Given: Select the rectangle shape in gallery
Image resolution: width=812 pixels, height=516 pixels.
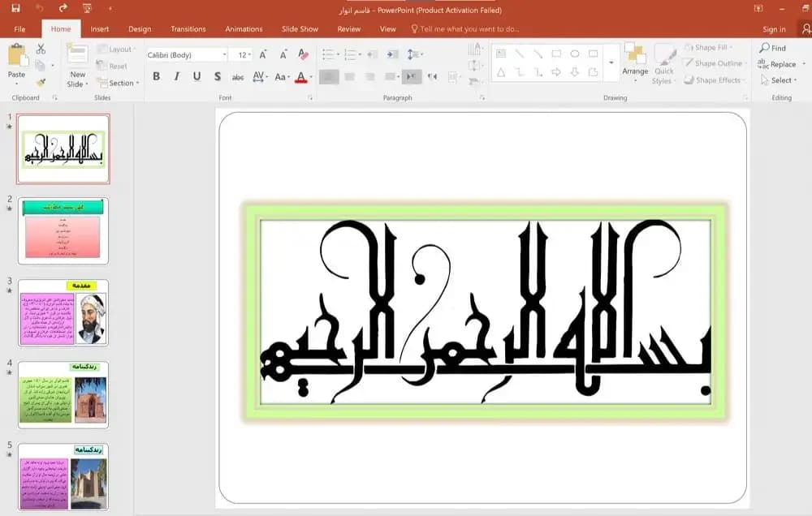Looking at the screenshot, I should [556, 54].
